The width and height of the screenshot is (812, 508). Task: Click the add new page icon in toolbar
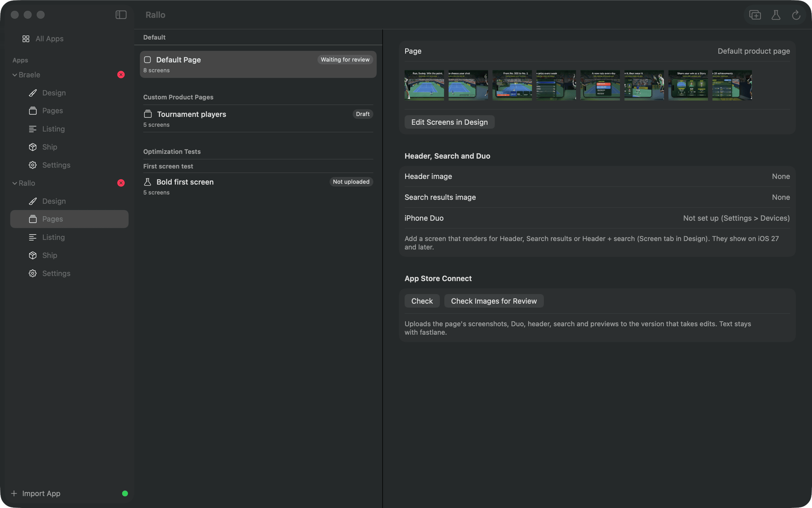pos(755,15)
